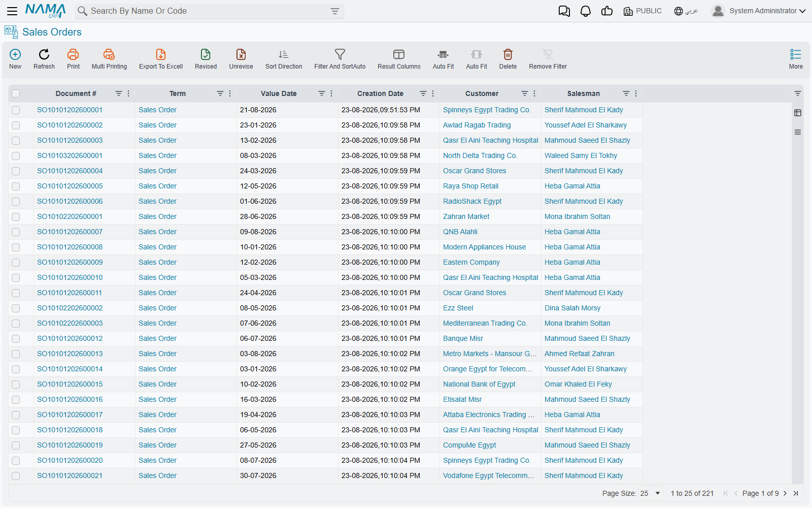
Task: Open the Value Date column menu dots
Action: 331,93
